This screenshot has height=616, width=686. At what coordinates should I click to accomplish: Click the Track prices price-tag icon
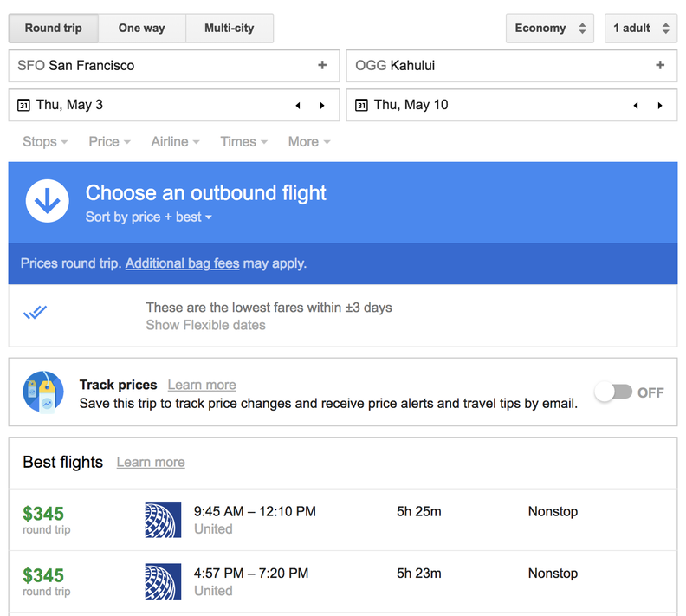43,392
